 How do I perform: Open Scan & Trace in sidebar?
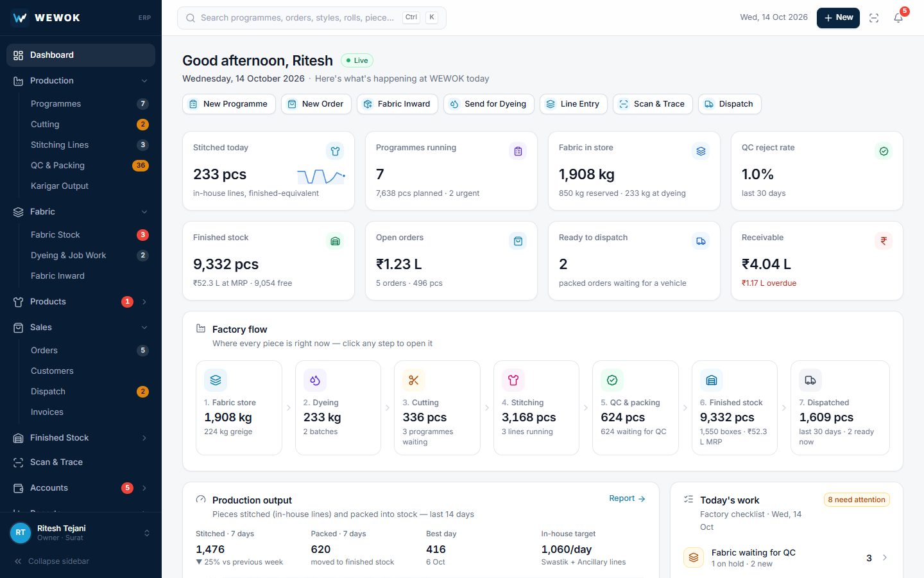click(x=81, y=462)
